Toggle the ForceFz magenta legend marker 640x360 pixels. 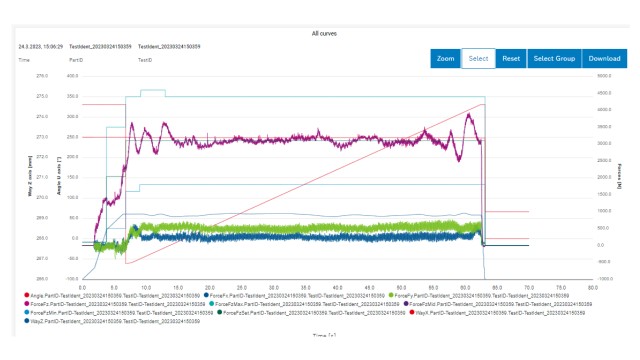tap(27, 304)
